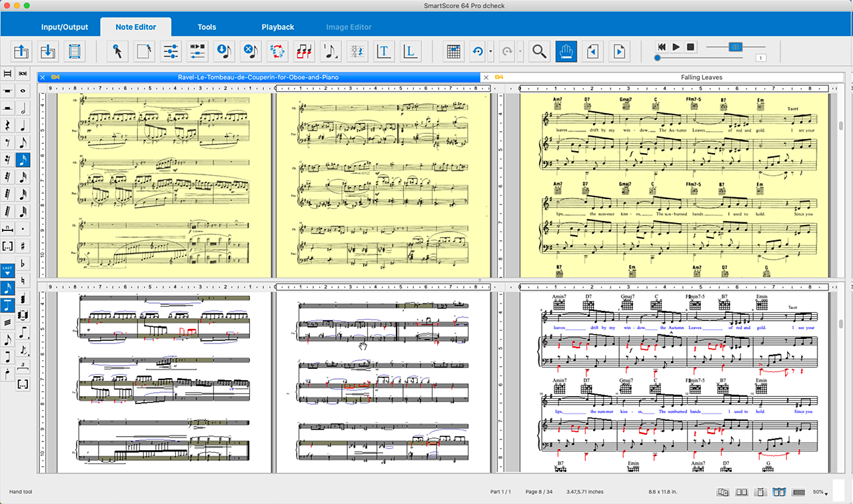Switch to two-page spread view in status bar
The image size is (853, 504).
click(x=742, y=492)
